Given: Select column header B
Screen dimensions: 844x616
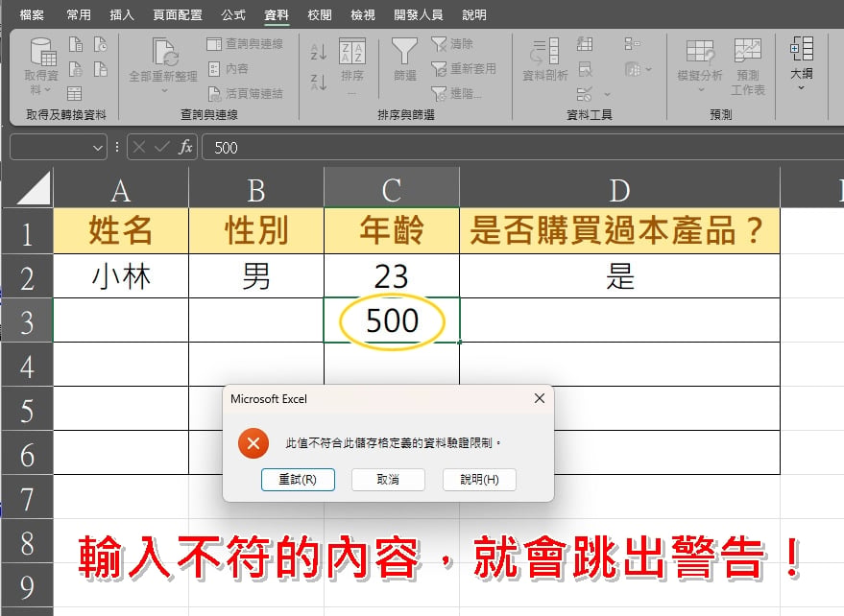Looking at the screenshot, I should (256, 189).
